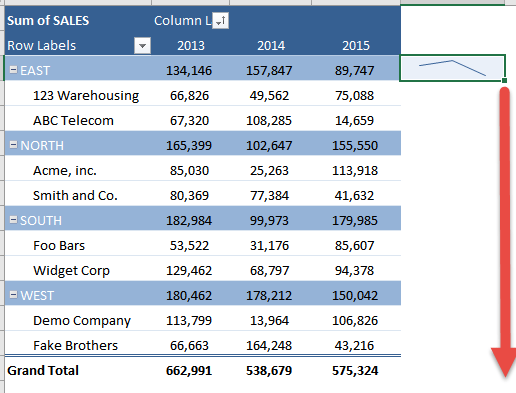Click Foo Bars 2013 value 53,522
Image resolution: width=516 pixels, height=393 pixels.
(x=189, y=246)
